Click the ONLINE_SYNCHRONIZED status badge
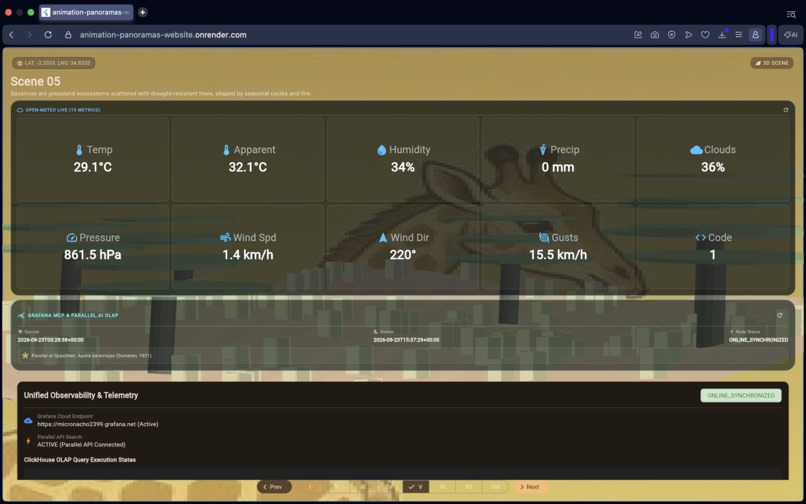The image size is (806, 504). pyautogui.click(x=741, y=395)
